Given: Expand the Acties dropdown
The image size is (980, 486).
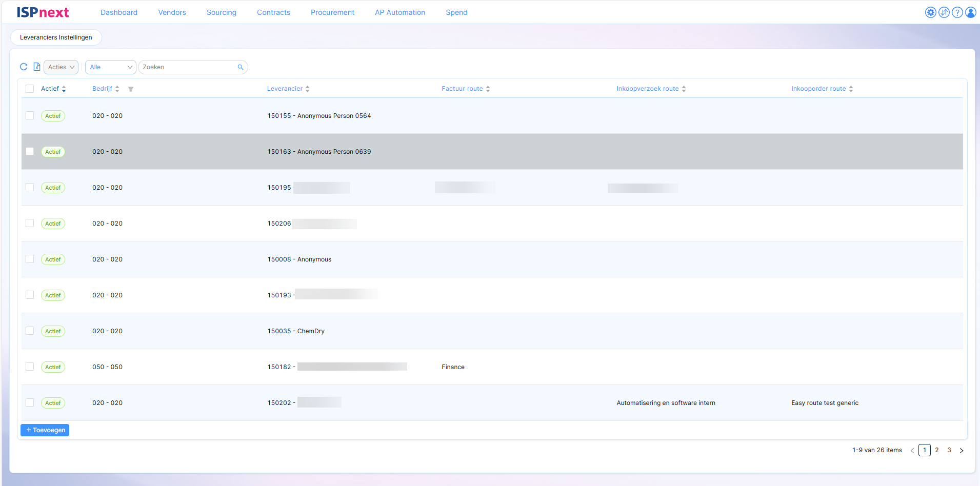Looking at the screenshot, I should point(61,67).
